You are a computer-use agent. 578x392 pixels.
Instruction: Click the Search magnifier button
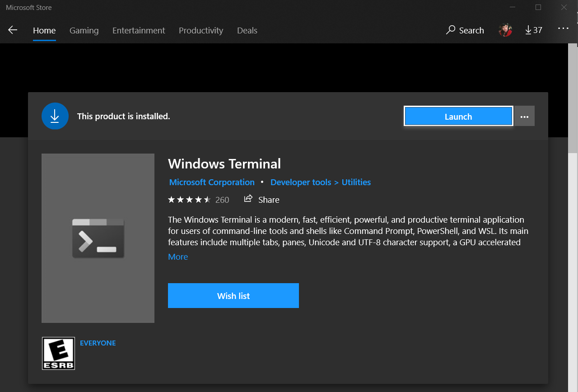click(465, 30)
